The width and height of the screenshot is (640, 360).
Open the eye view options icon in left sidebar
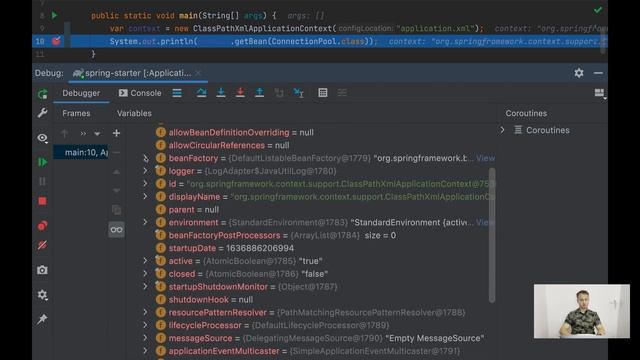click(x=42, y=138)
